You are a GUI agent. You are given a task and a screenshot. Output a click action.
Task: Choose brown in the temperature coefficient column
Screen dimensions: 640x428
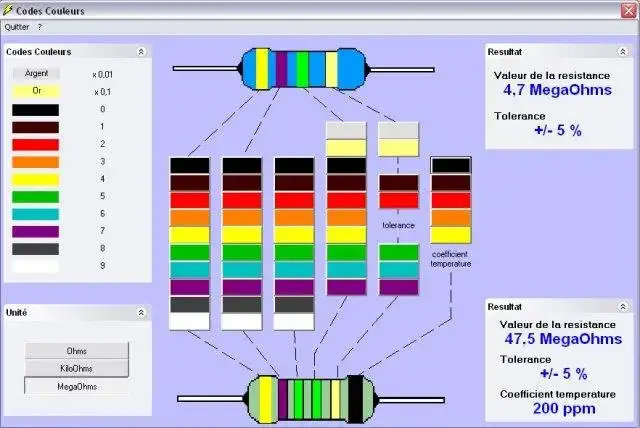click(451, 183)
